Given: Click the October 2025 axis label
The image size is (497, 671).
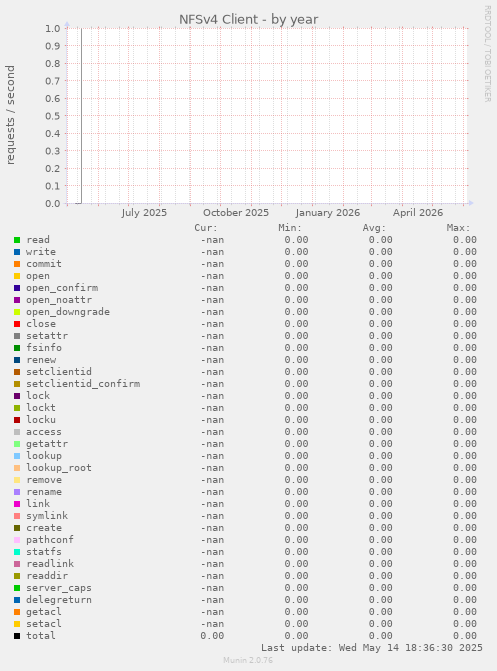Looking at the screenshot, I should [x=236, y=213].
